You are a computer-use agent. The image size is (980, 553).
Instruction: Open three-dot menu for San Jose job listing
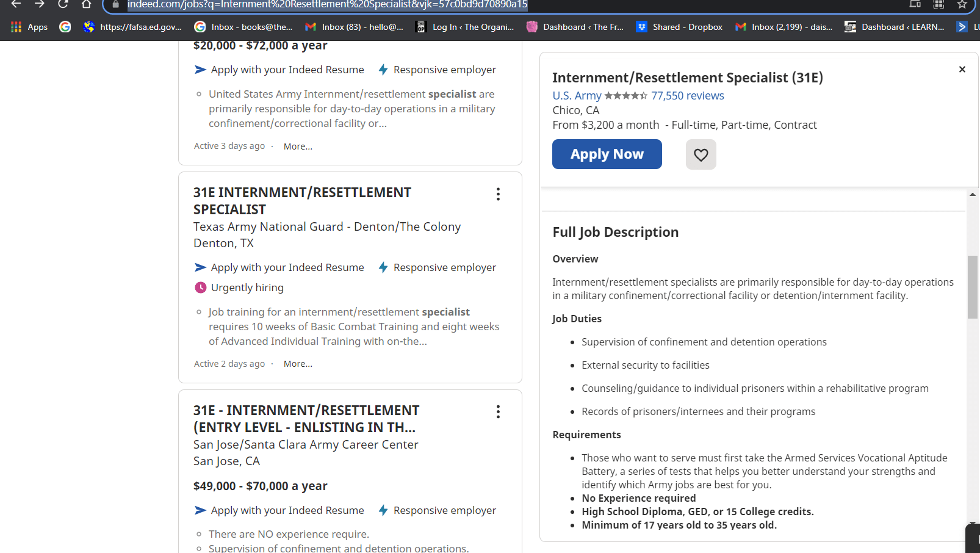[x=498, y=412]
